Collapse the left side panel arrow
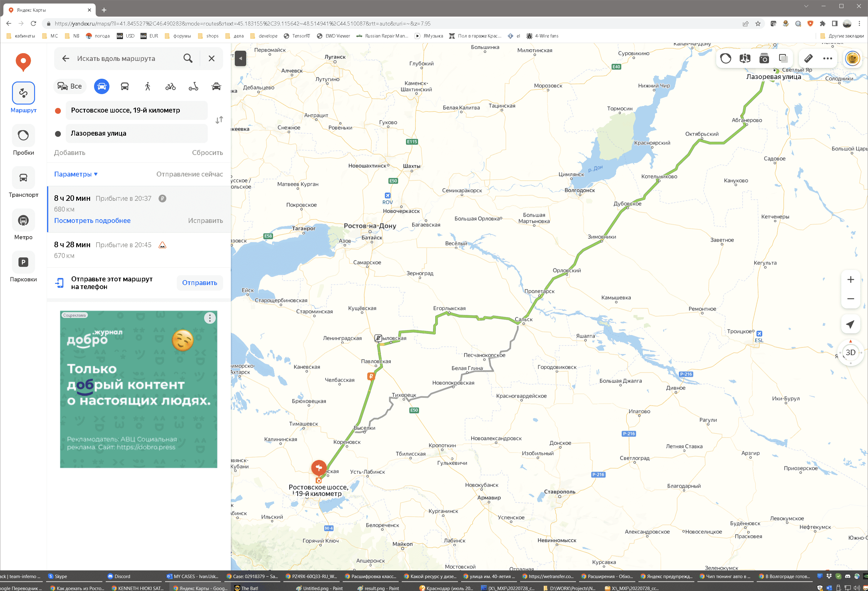868x591 pixels. pyautogui.click(x=241, y=58)
